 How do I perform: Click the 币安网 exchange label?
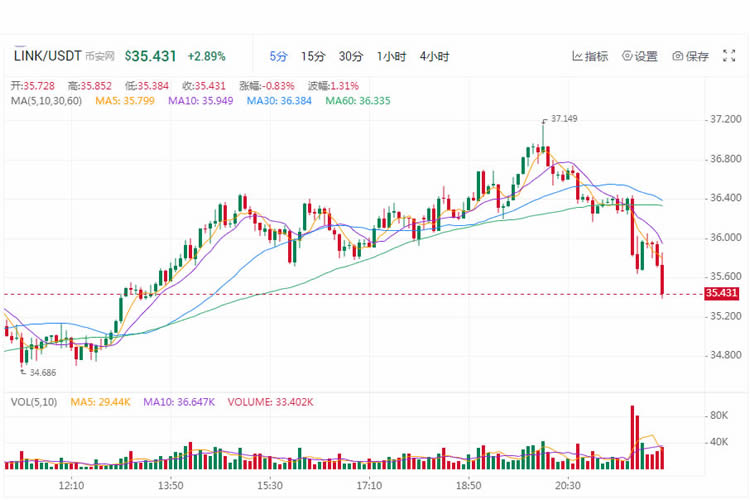click(100, 56)
